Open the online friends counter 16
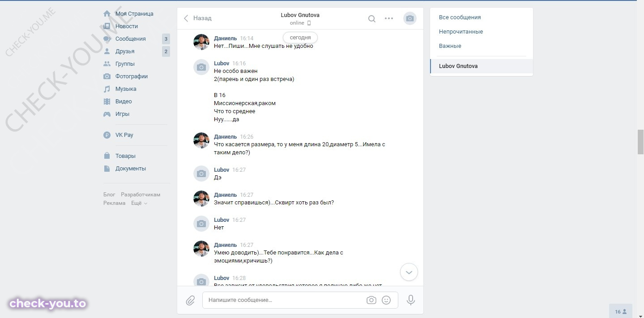This screenshot has height=318, width=644. click(x=620, y=312)
